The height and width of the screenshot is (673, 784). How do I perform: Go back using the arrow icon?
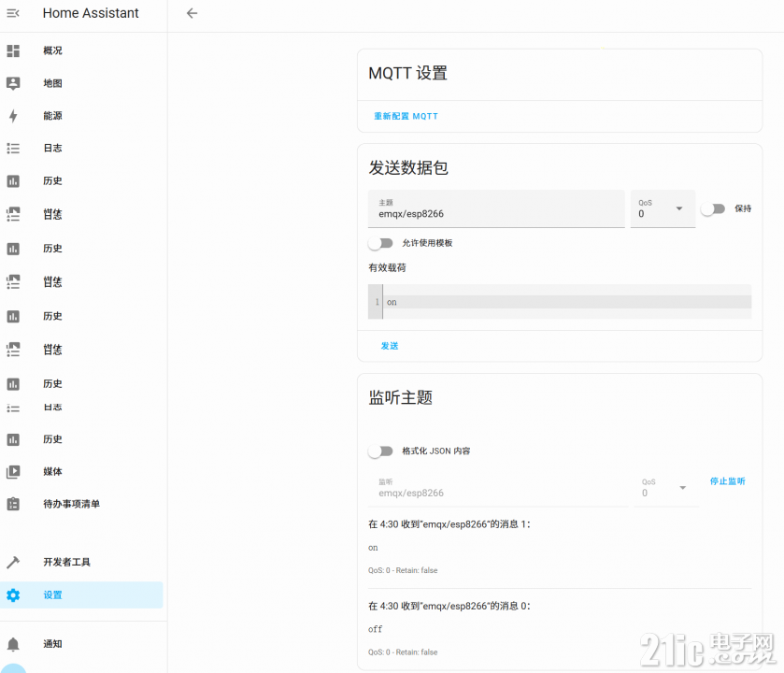click(x=192, y=13)
